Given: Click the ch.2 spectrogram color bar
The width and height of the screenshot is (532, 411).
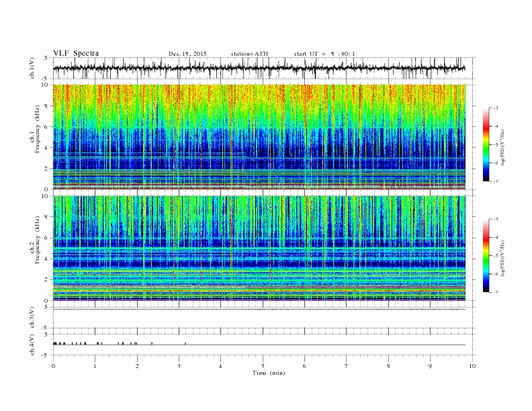Looking at the screenshot, I should [x=486, y=255].
